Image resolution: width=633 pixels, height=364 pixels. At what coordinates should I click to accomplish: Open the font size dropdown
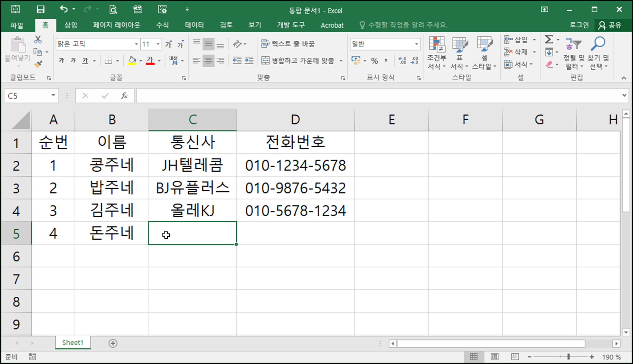[x=158, y=44]
